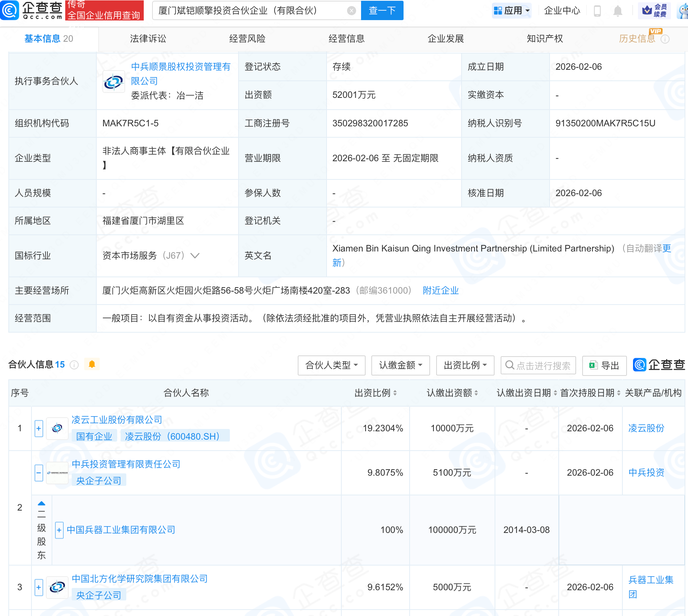688x616 pixels.
Task: Click the Qcc logo icon in the header
Action: click(10, 10)
